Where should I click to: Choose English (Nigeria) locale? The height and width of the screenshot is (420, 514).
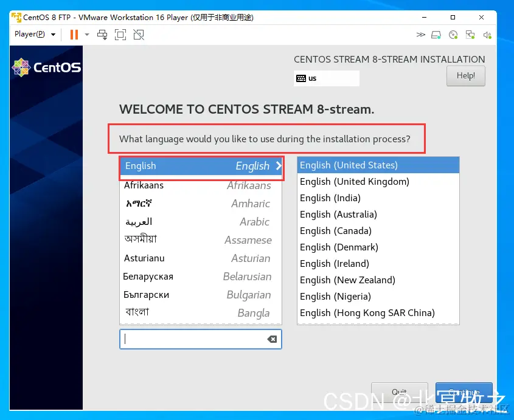(378, 296)
